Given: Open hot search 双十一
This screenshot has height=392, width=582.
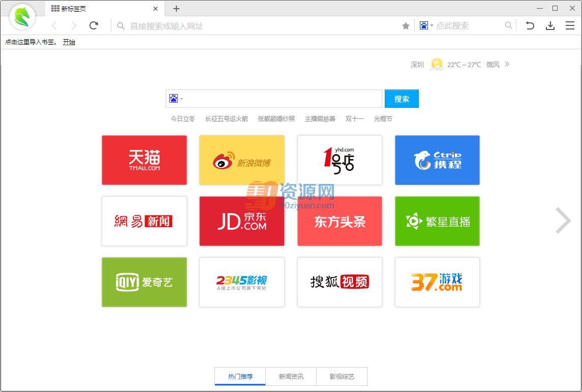Looking at the screenshot, I should (x=354, y=119).
